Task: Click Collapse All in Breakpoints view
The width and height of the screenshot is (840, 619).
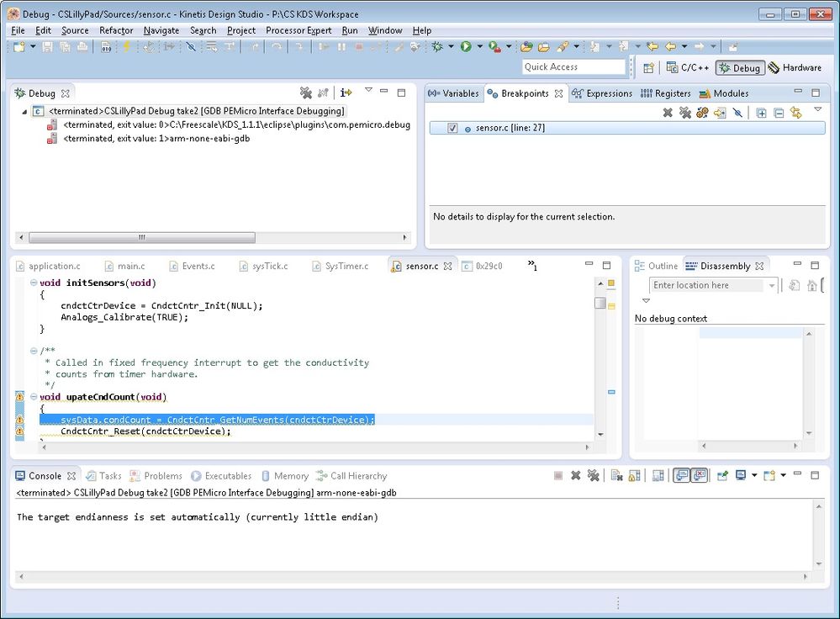Action: [779, 113]
